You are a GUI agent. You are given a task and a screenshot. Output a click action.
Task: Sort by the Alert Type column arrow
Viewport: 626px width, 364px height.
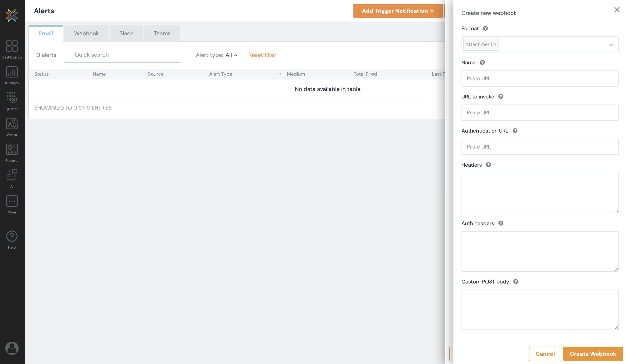pos(280,74)
